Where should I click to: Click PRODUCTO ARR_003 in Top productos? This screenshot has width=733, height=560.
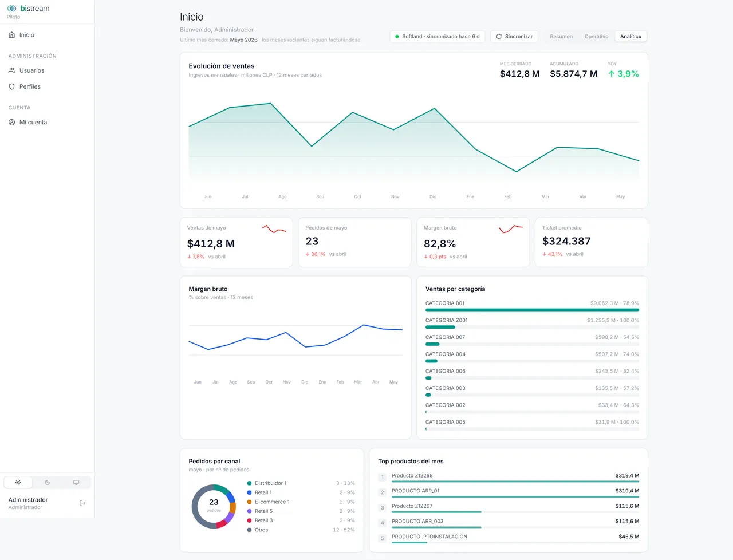[x=417, y=522]
